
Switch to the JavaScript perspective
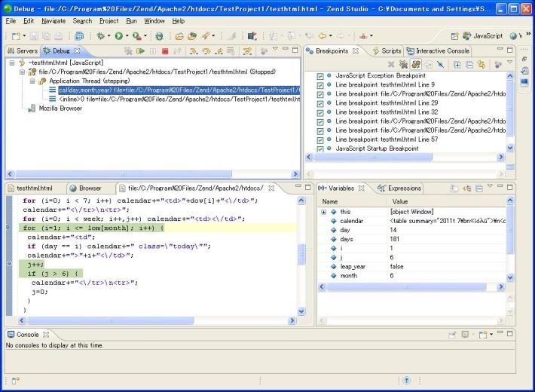coord(482,35)
